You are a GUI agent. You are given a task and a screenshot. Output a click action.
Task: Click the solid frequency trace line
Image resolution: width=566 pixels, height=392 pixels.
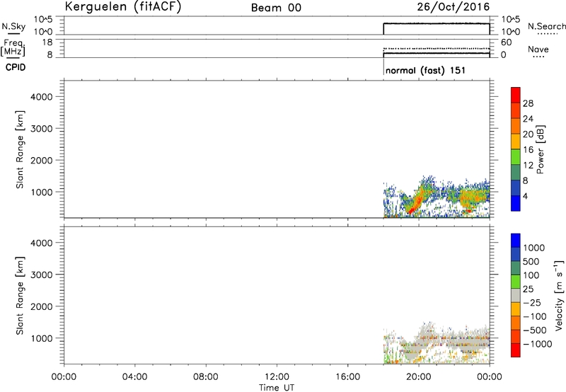tap(437, 53)
